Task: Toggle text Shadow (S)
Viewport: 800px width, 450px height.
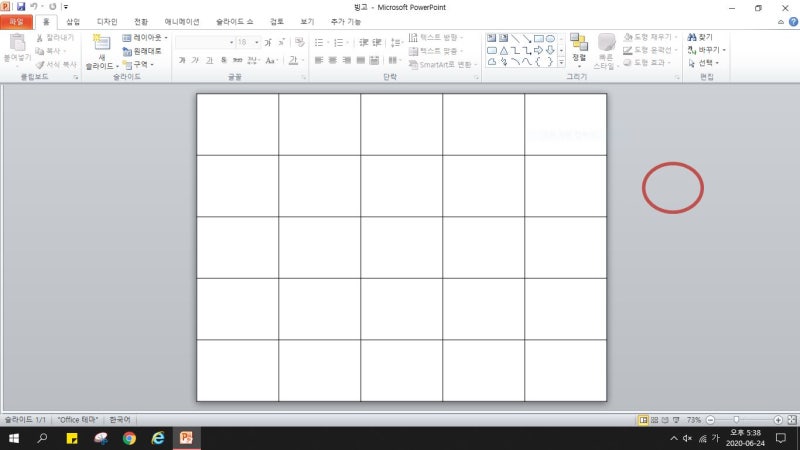Action: [223, 60]
